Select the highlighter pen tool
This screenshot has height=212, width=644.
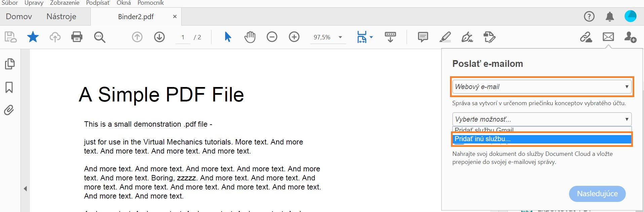[445, 37]
